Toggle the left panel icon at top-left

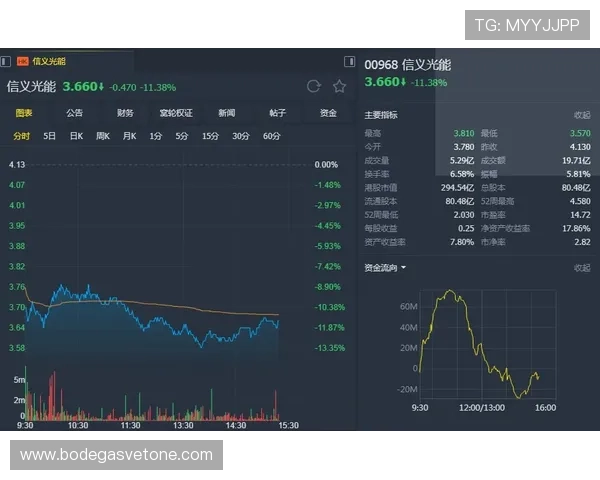(6, 61)
